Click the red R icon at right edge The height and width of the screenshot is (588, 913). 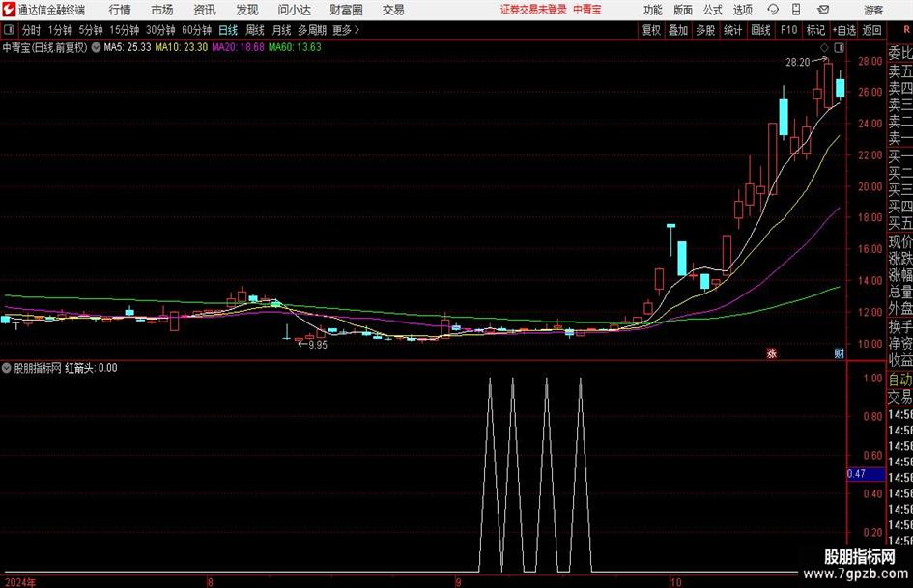(x=906, y=30)
